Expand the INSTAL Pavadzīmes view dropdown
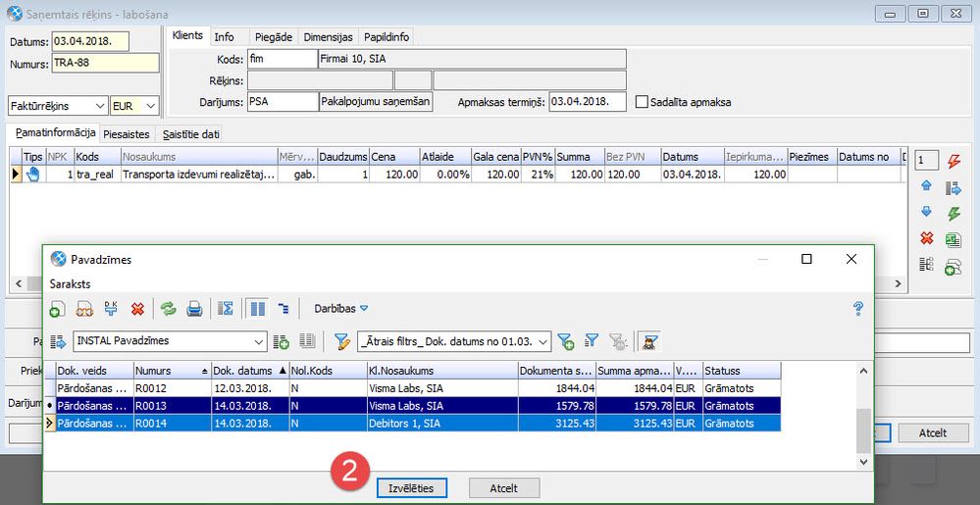Image resolution: width=980 pixels, height=505 pixels. click(259, 341)
